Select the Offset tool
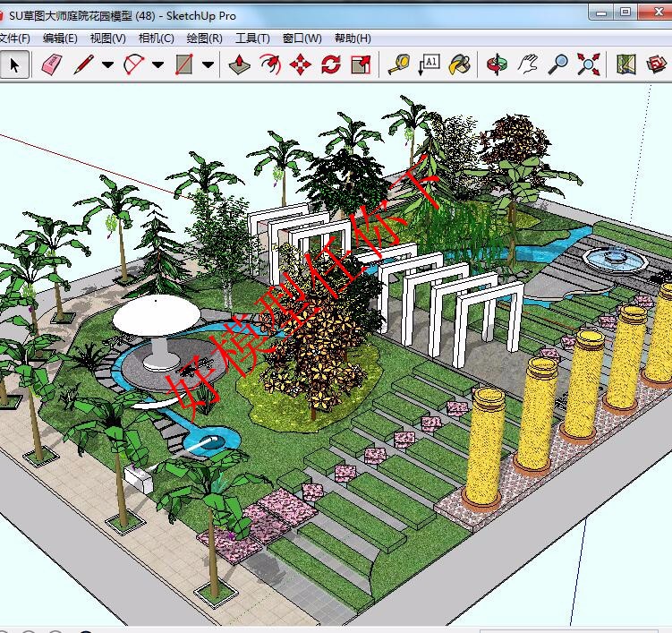 point(270,64)
